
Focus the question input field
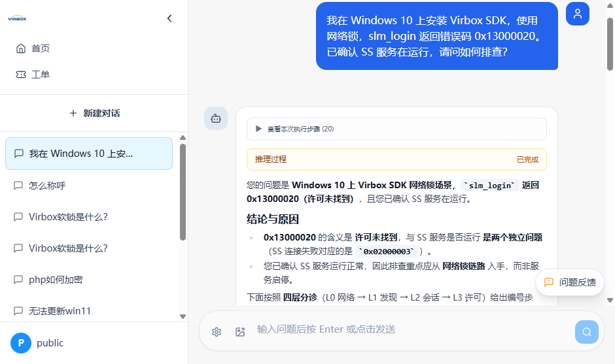[x=412, y=329]
